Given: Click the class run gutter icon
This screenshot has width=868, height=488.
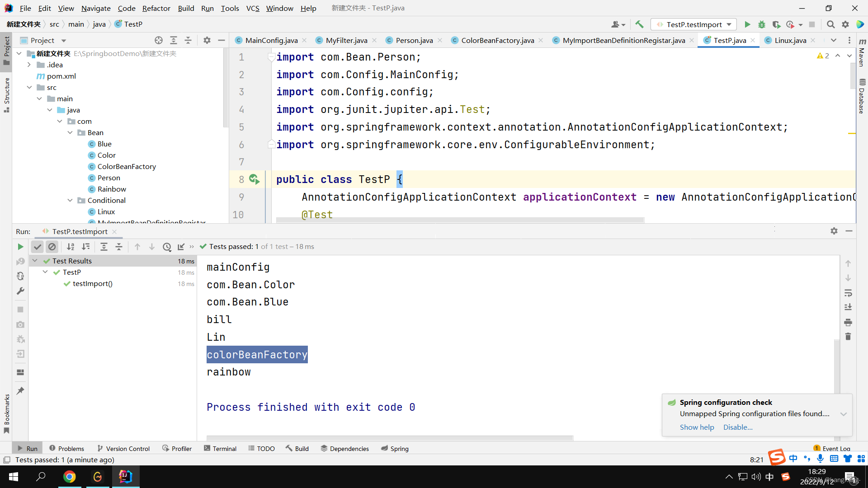Looking at the screenshot, I should [255, 179].
